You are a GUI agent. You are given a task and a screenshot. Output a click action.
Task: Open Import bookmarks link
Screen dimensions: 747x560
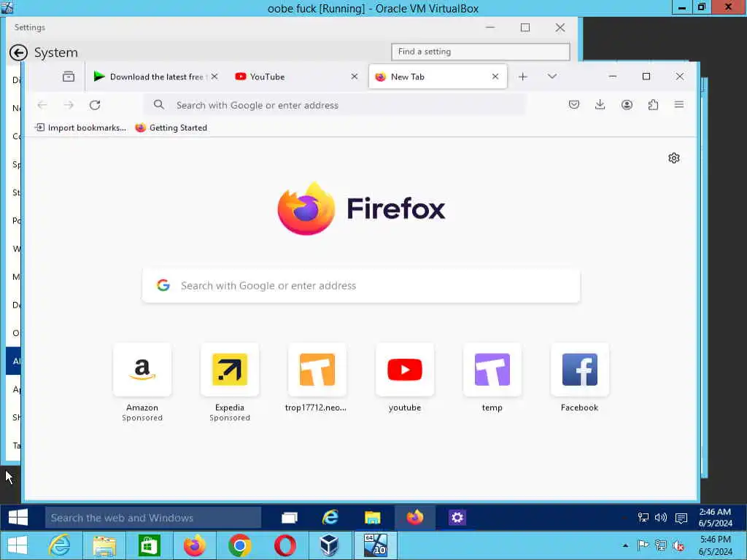81,128
